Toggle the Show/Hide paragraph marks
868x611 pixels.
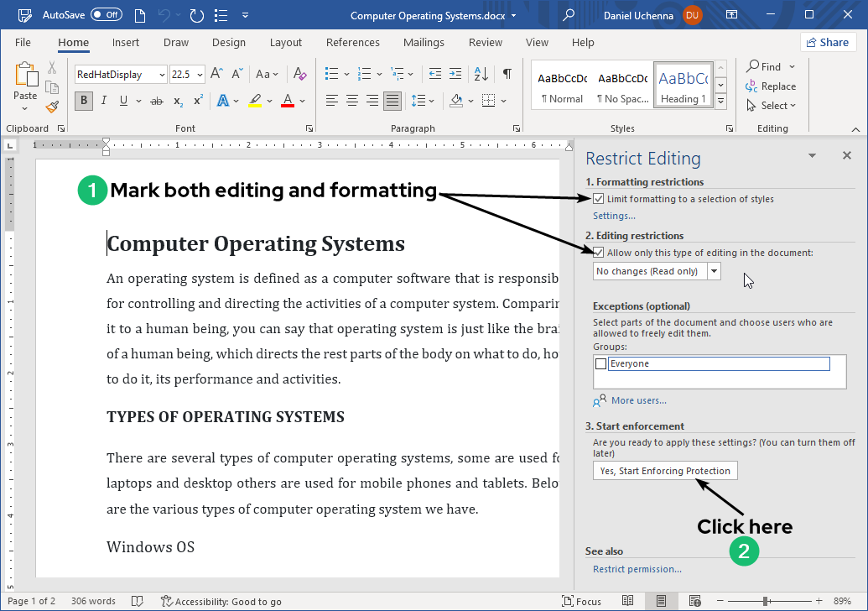pos(507,74)
